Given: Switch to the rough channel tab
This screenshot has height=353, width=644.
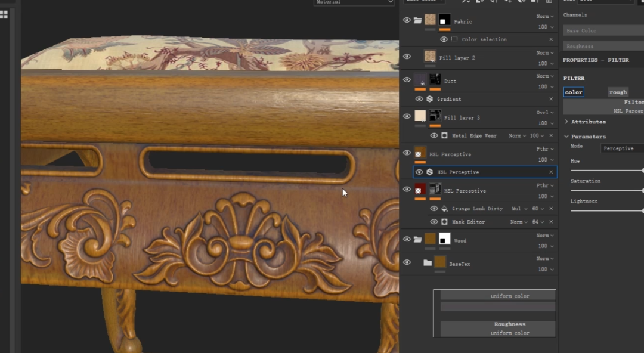Looking at the screenshot, I should coord(618,92).
